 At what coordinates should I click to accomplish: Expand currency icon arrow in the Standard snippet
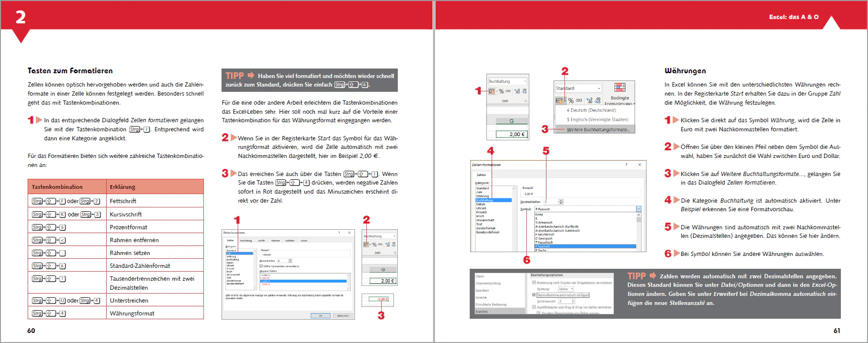(x=565, y=100)
